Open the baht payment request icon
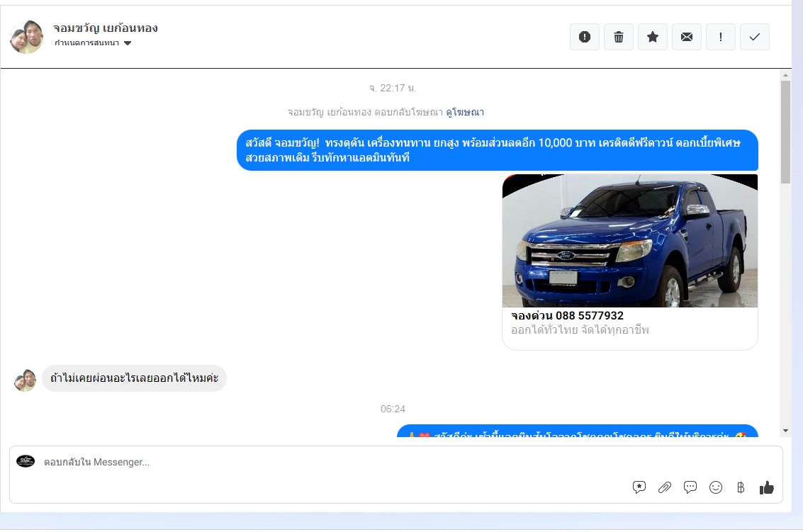The width and height of the screenshot is (803, 532). pos(741,487)
